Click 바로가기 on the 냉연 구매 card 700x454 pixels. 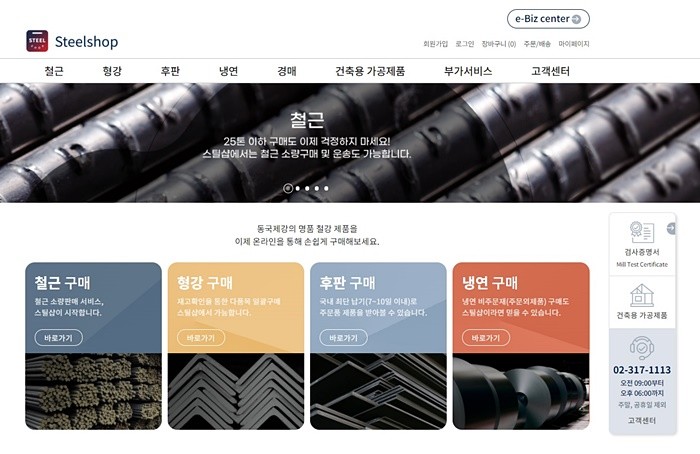click(486, 338)
